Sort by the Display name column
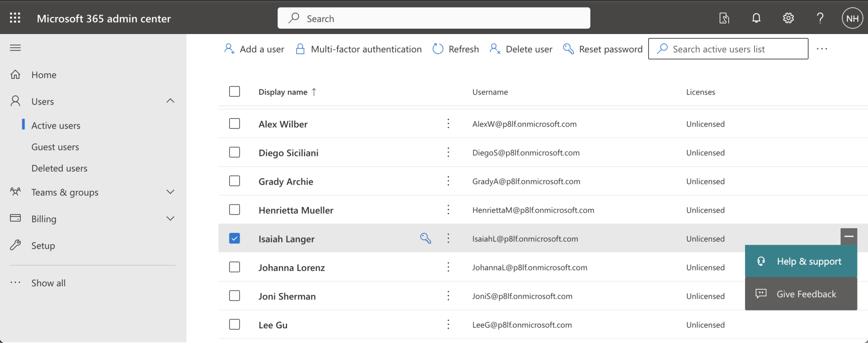The height and width of the screenshot is (343, 868). point(283,92)
